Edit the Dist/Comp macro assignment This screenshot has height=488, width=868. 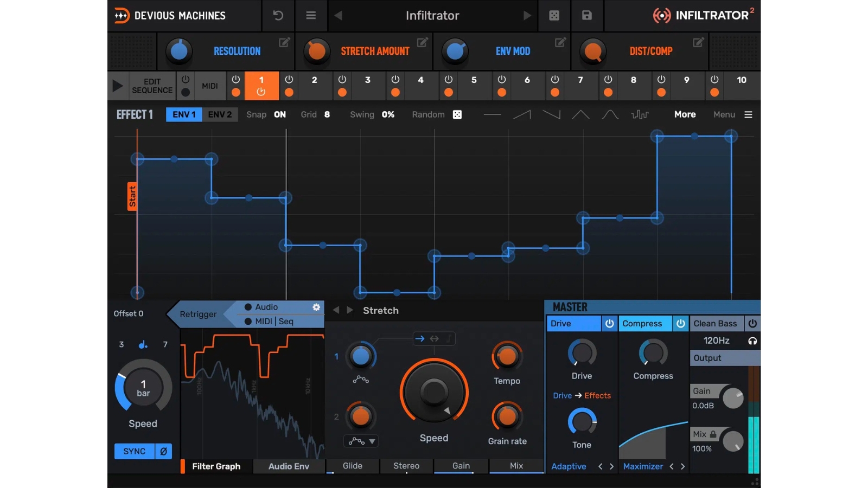[x=698, y=42]
